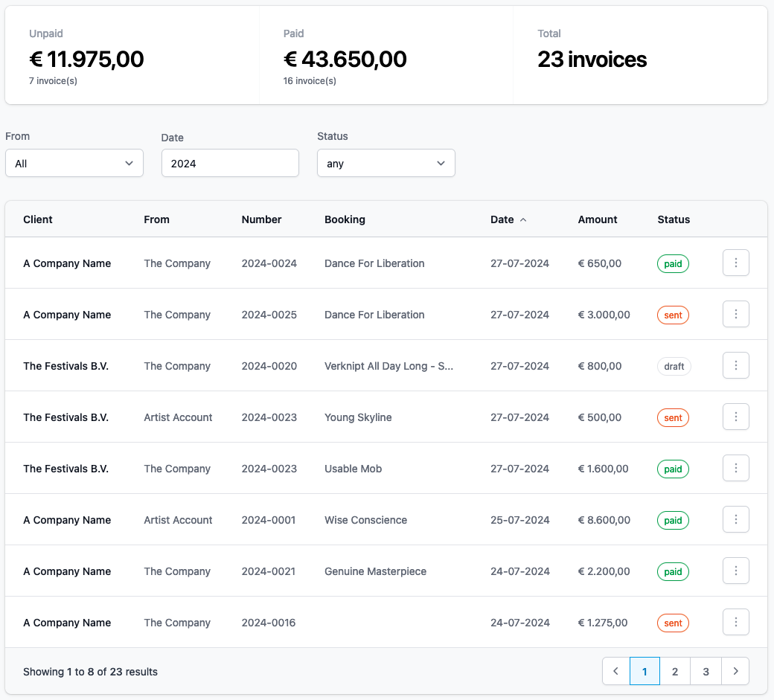
Task: Open the actions menu for invoice 2024-0024
Action: tap(735, 263)
